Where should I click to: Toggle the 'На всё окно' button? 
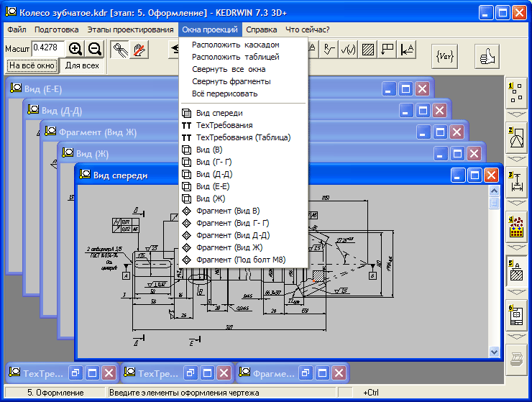[x=32, y=65]
